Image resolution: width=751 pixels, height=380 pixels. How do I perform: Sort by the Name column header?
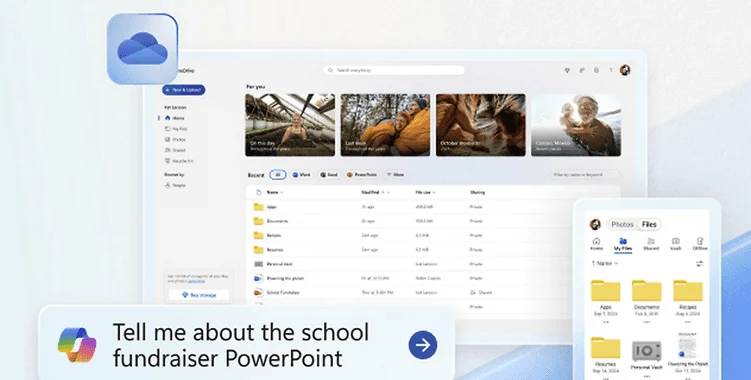point(274,192)
